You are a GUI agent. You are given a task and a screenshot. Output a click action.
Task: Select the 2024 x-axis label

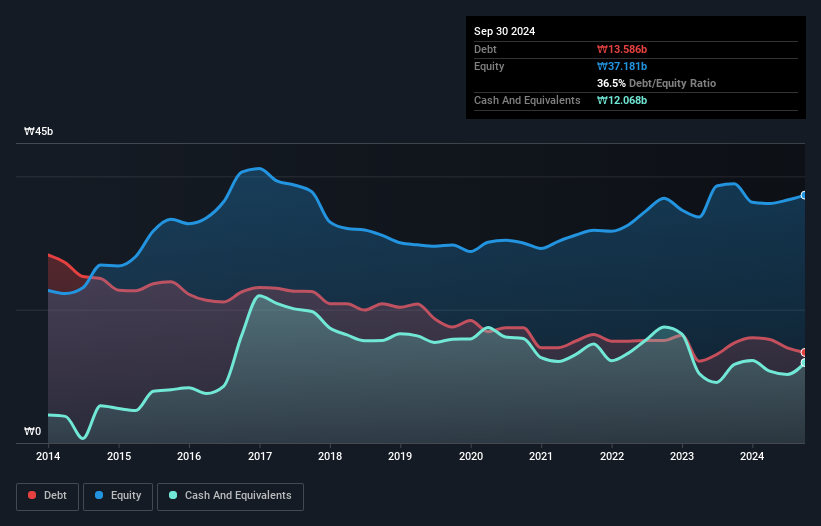[x=752, y=456]
